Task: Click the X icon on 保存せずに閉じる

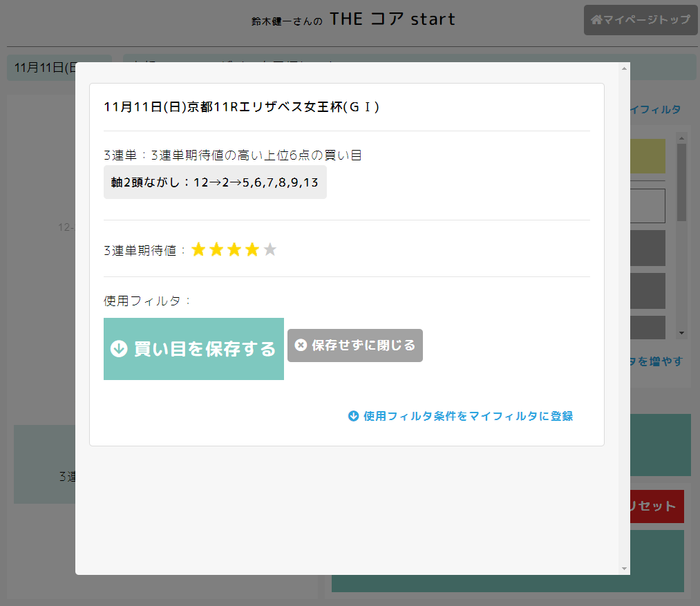Action: [x=301, y=345]
